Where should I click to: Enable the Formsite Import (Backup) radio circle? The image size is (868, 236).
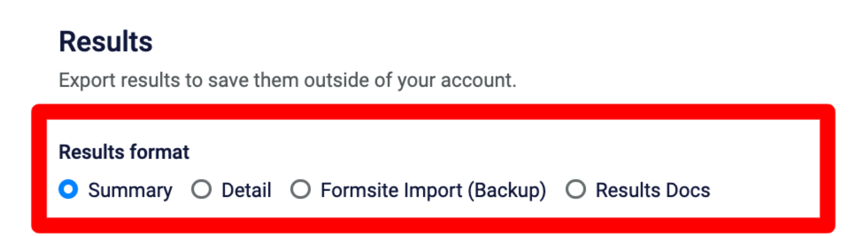coord(300,189)
